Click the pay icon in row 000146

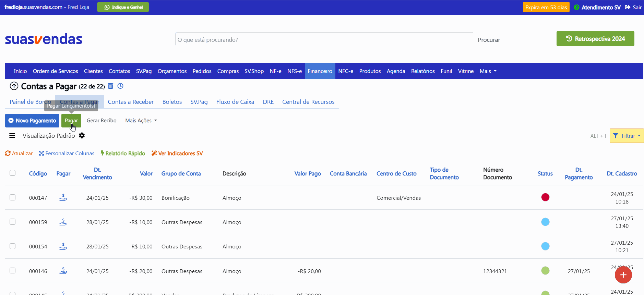pyautogui.click(x=63, y=271)
